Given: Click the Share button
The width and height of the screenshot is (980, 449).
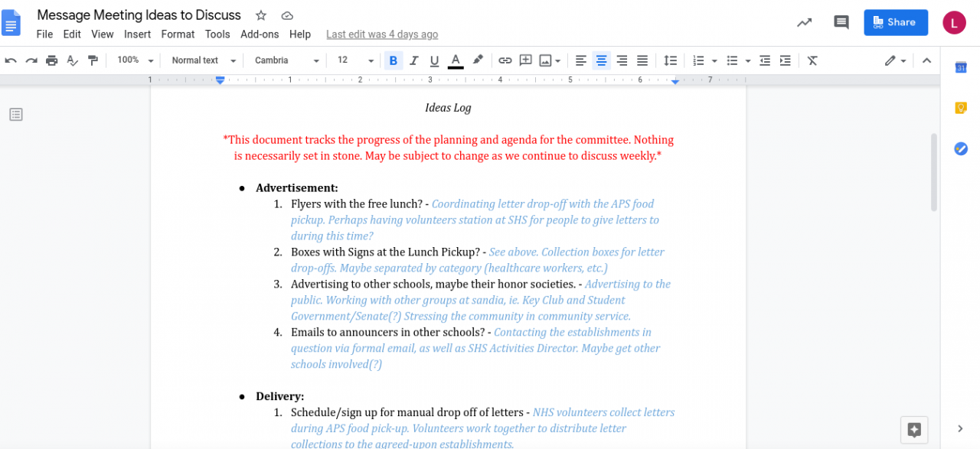Looking at the screenshot, I should click(896, 22).
